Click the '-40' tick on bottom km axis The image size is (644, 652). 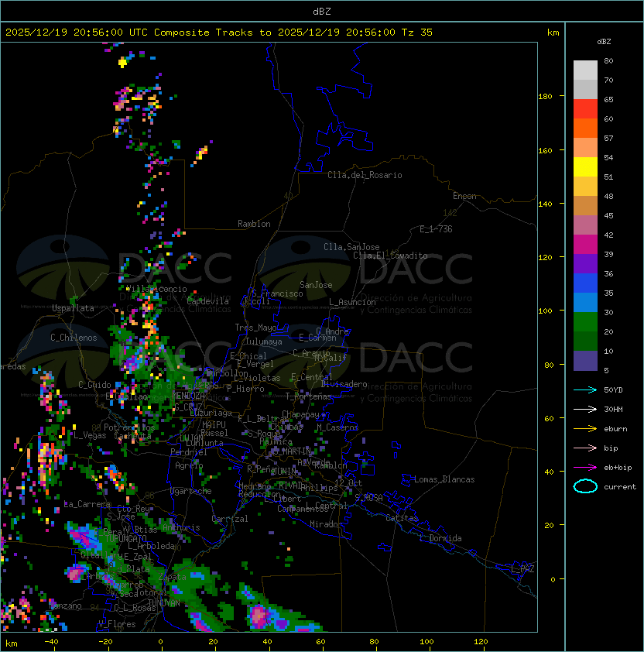pyautogui.click(x=51, y=642)
